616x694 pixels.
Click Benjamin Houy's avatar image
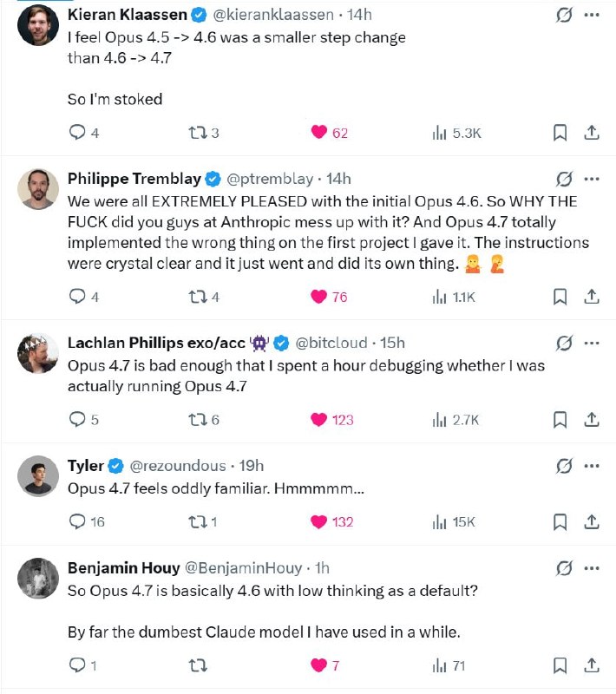tap(38, 578)
